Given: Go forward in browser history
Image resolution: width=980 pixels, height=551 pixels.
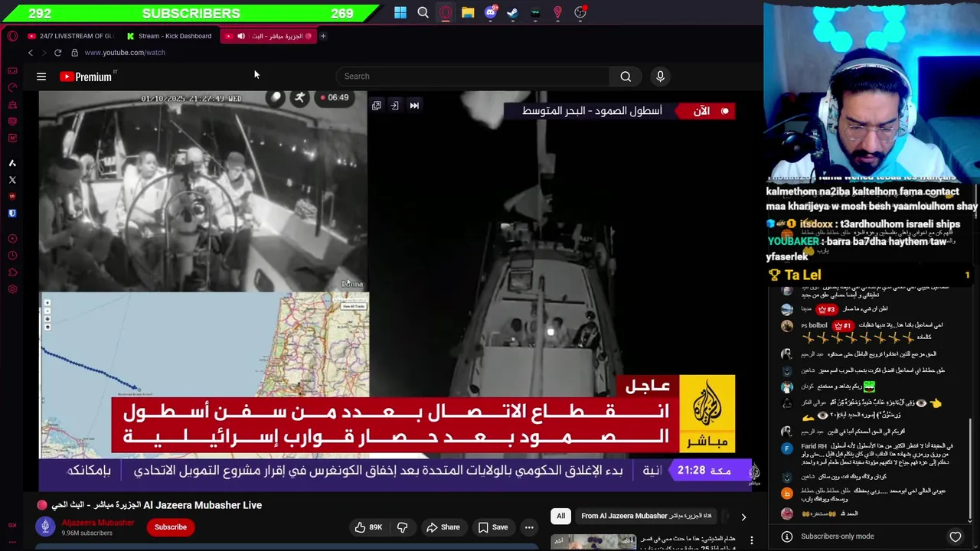Looking at the screenshot, I should [x=44, y=53].
